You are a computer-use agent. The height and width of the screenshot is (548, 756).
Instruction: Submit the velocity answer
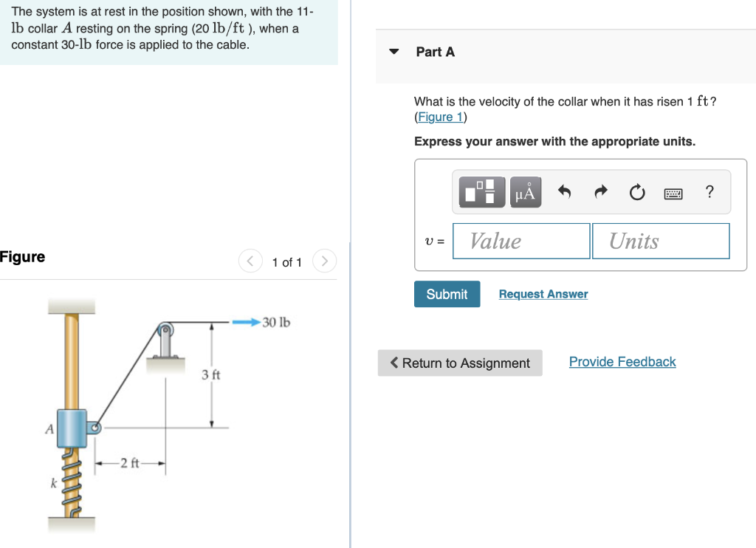[447, 294]
